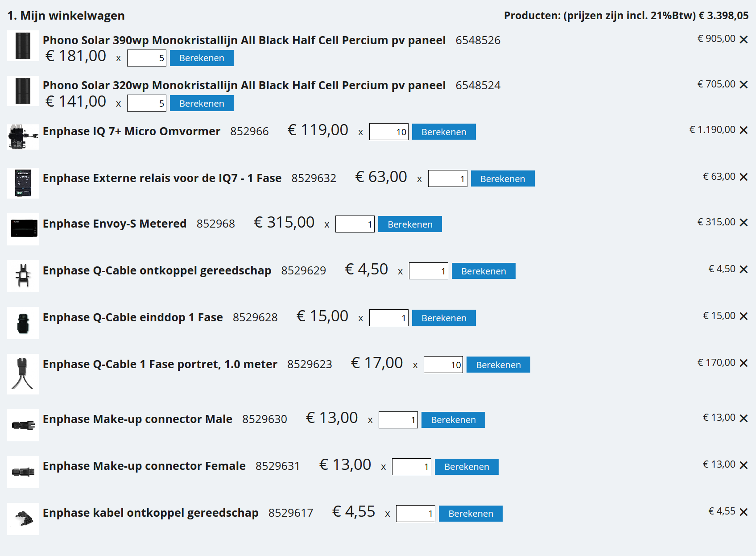Image resolution: width=756 pixels, height=556 pixels.
Task: Open Enphase Q-Cable 1 Fase portret thumbnail
Action: click(23, 374)
